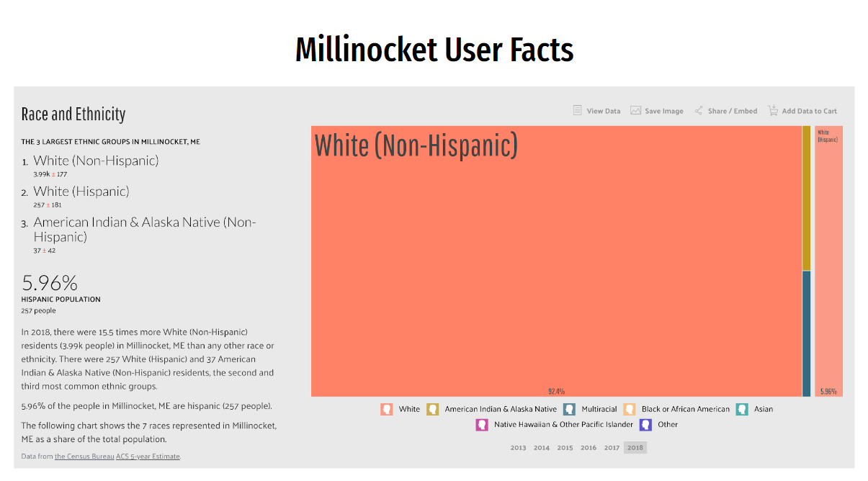Click the Save Image picture icon

(x=635, y=111)
